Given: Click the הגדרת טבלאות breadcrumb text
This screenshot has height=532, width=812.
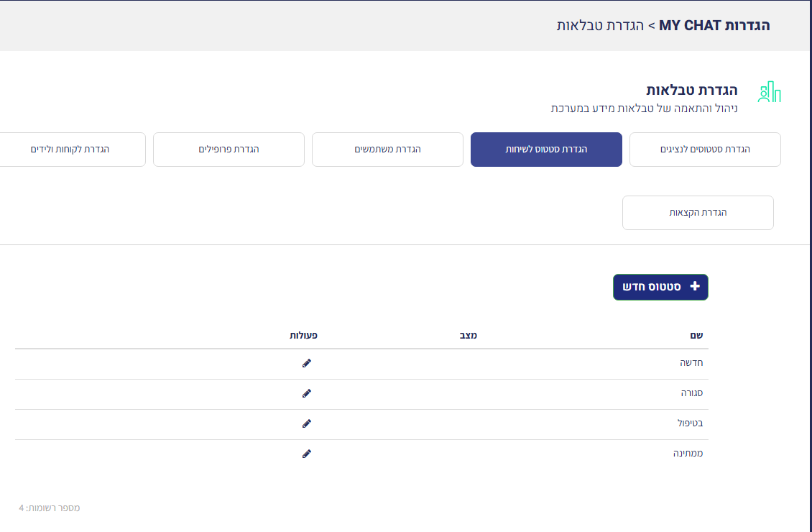Looking at the screenshot, I should [600, 25].
